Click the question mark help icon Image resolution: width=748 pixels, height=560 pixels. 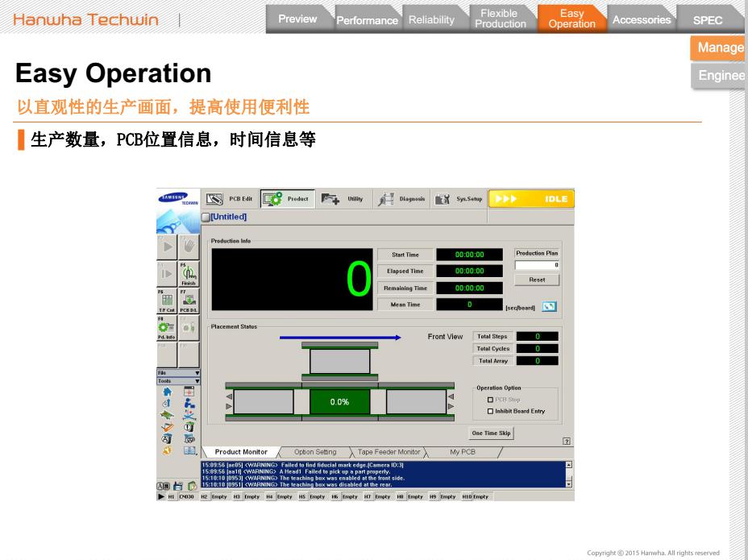coord(566,441)
